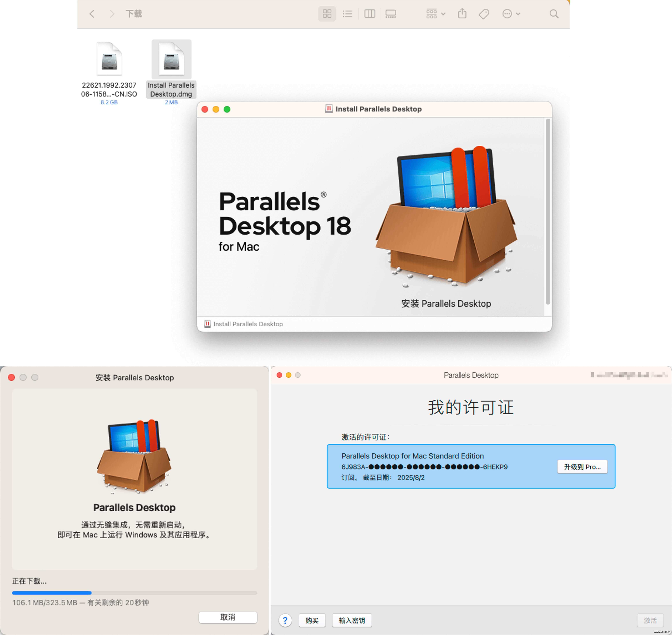Screen dimensions: 672x635
Task: Go back in Finder navigation
Action: click(x=92, y=14)
